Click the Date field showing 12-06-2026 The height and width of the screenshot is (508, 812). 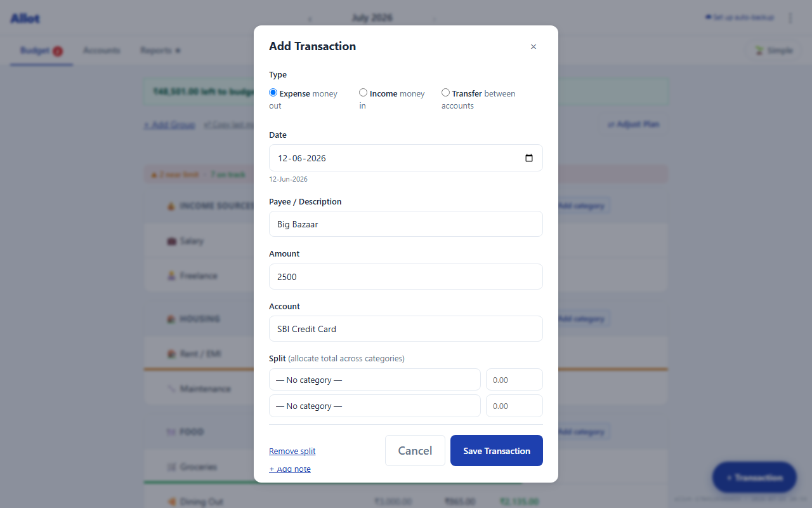coord(406,157)
